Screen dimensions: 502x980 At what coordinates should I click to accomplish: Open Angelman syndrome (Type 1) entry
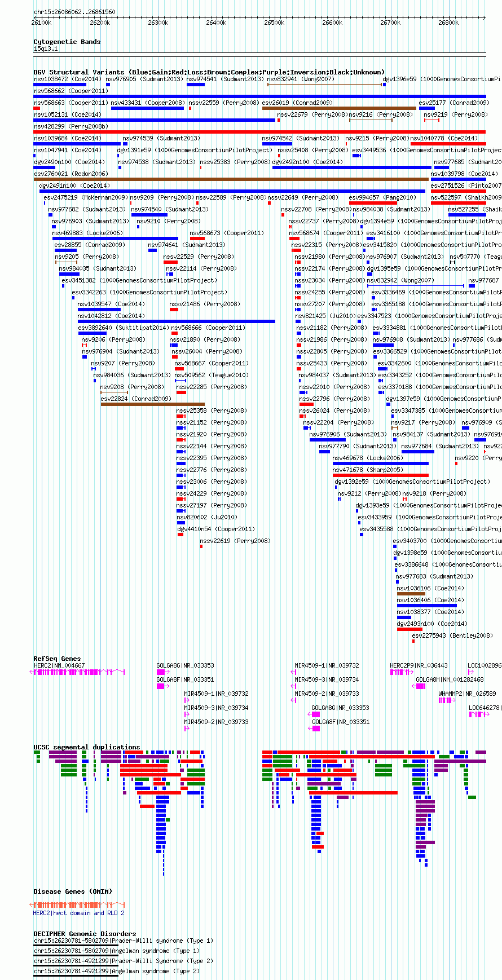[x=117, y=951]
